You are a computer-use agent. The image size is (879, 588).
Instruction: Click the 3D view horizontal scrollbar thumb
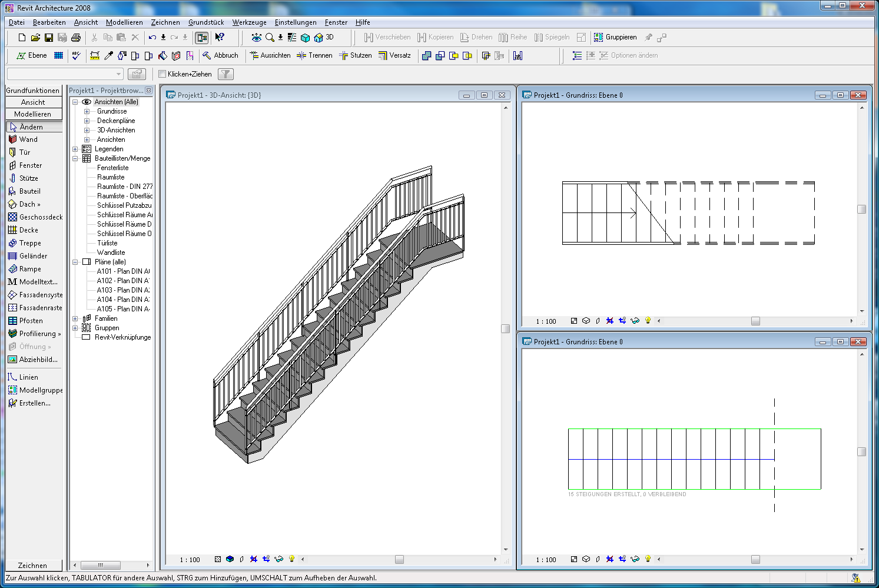coord(399,560)
